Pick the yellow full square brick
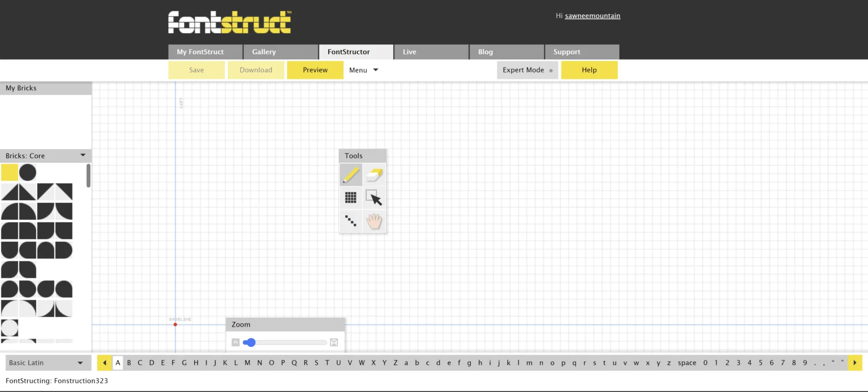 tap(9, 172)
